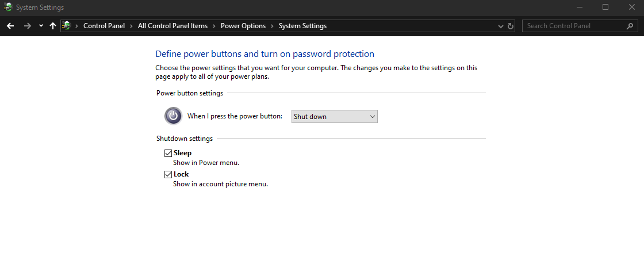Click the Forward navigation arrow
Viewport: 644px width, 276px height.
(27, 26)
